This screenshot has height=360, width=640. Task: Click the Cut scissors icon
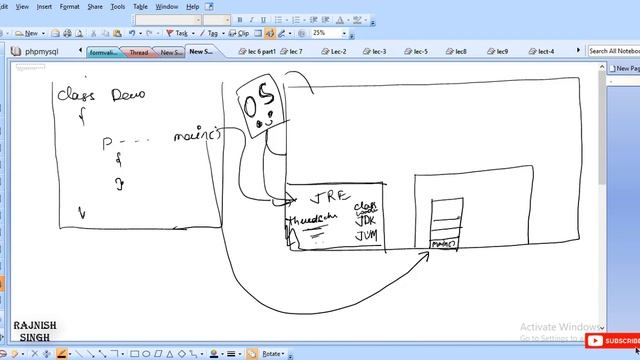click(93, 33)
